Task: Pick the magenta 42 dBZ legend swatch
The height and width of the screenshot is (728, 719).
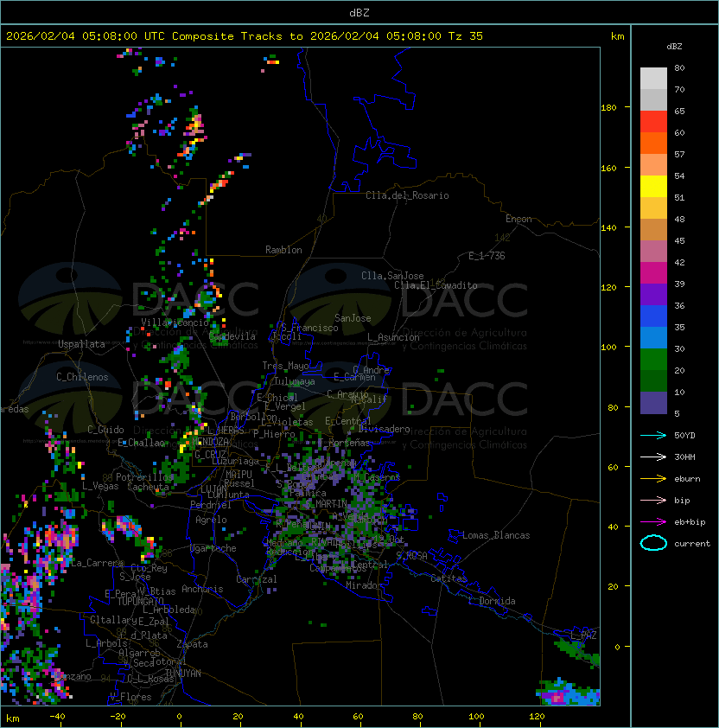Action: tap(653, 273)
